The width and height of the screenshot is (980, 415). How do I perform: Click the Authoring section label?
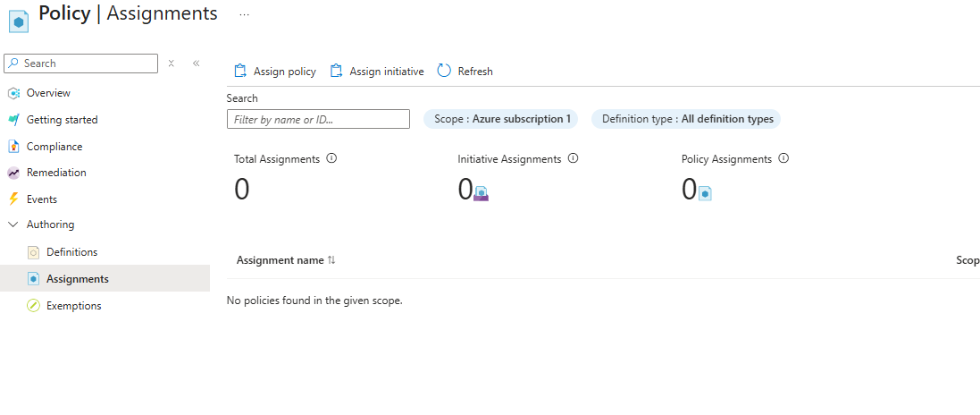click(x=50, y=224)
